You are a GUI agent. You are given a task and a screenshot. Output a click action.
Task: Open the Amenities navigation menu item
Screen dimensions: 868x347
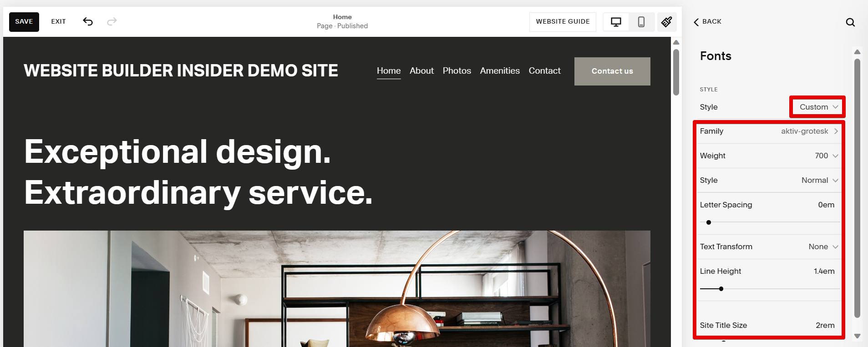(500, 71)
